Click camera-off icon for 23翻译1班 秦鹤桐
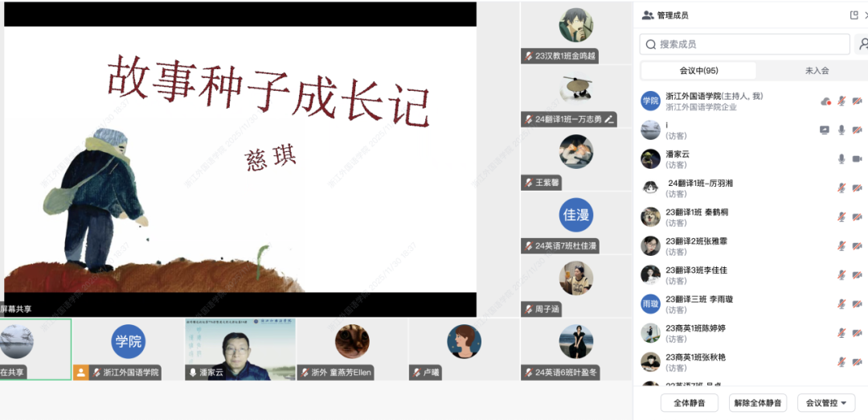Image resolution: width=868 pixels, height=420 pixels. pos(857,217)
